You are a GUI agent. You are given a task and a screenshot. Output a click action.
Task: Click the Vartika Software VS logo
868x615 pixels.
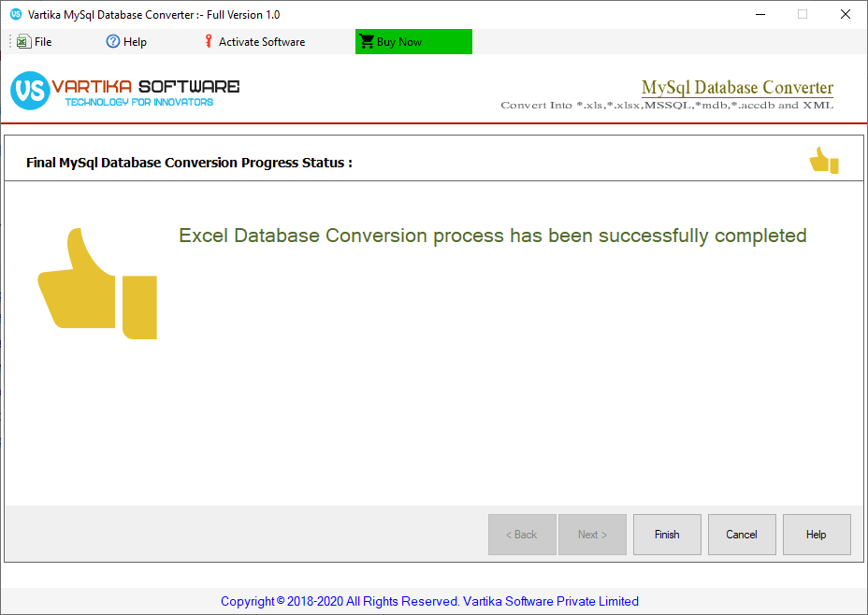30,91
